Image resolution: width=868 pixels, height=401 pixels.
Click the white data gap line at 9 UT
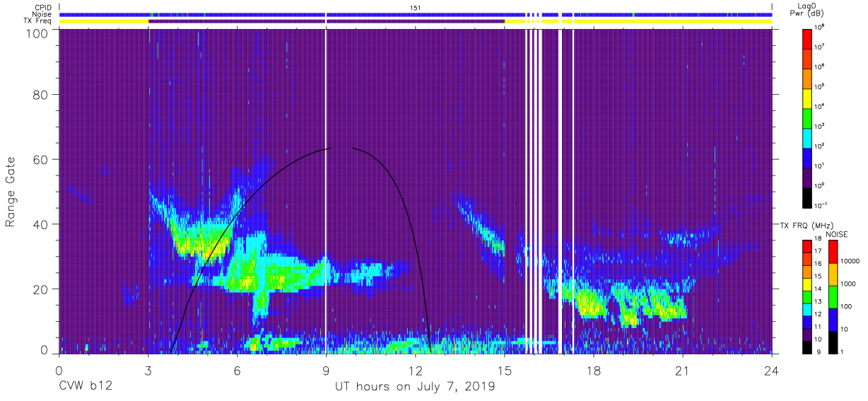(326, 191)
